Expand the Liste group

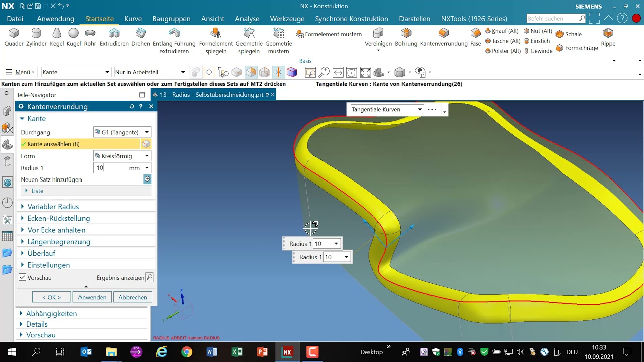tap(86, 191)
